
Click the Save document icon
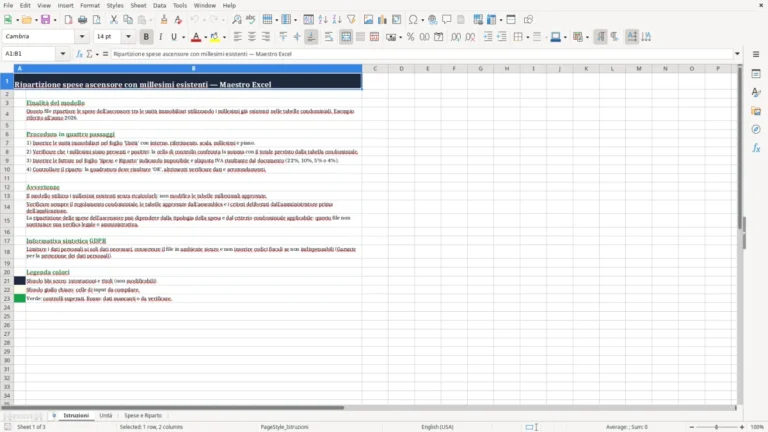click(45, 20)
